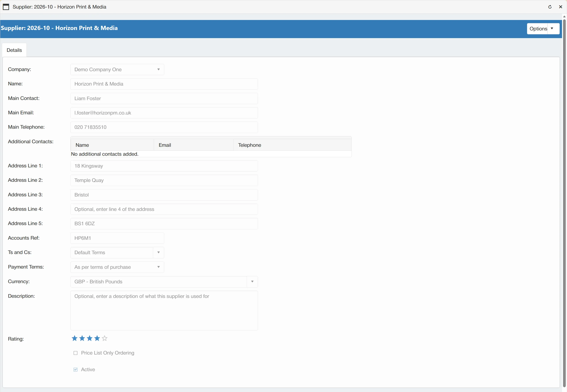Toggle the Active checkbox
The height and width of the screenshot is (392, 567).
click(x=75, y=370)
